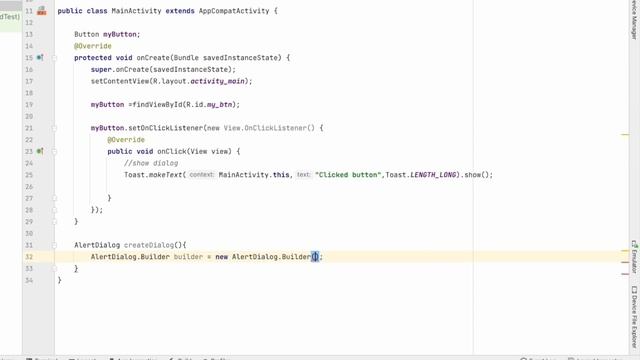Click the fold end marker on line 27

coord(54,198)
